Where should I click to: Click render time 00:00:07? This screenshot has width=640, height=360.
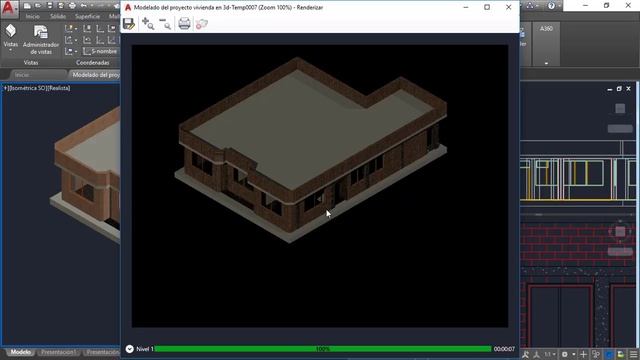[x=504, y=349]
